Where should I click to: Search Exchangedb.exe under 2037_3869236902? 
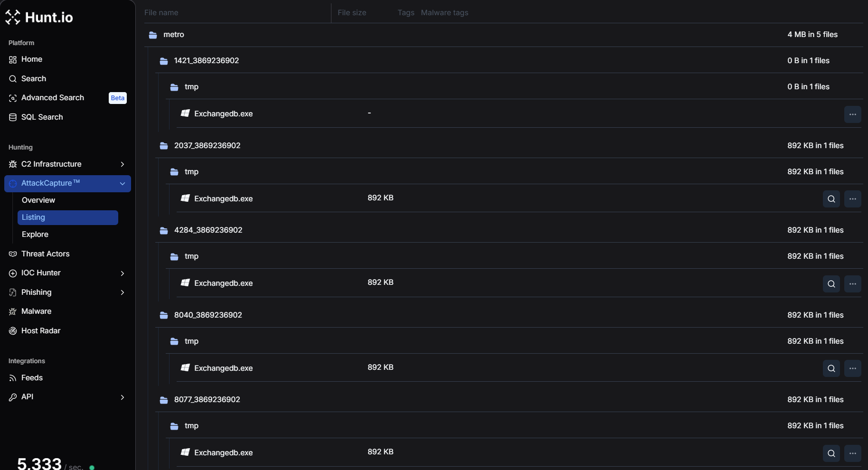point(831,199)
